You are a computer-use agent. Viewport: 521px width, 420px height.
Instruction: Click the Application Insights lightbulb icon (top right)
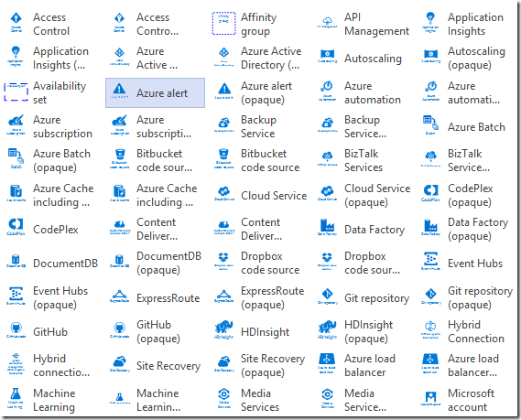pos(430,23)
